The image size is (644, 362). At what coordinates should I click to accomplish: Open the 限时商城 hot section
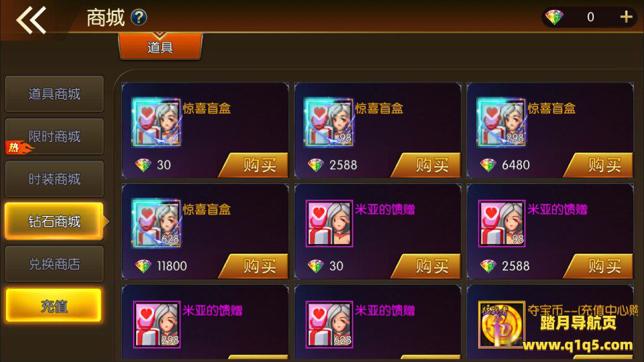tap(54, 136)
